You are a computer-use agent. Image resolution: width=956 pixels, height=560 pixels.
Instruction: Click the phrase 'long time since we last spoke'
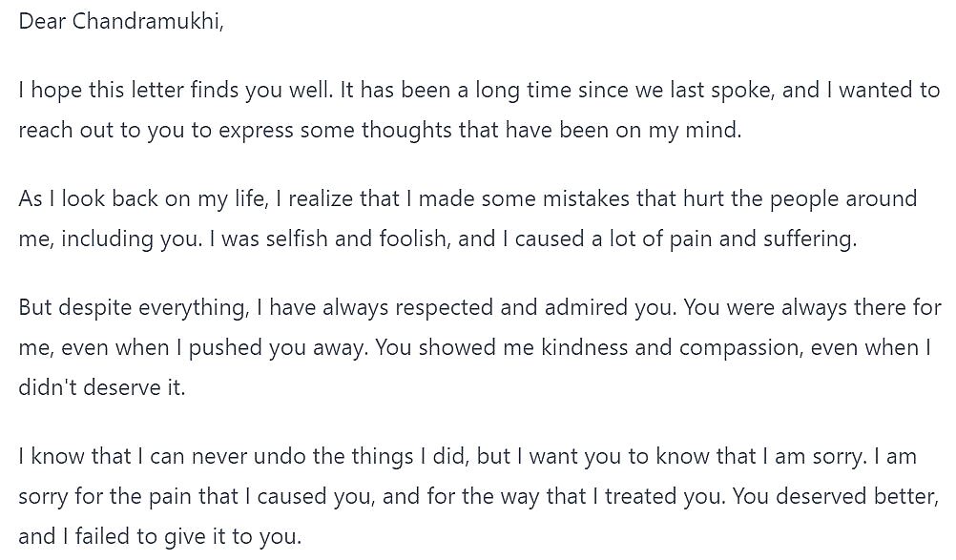[623, 91]
